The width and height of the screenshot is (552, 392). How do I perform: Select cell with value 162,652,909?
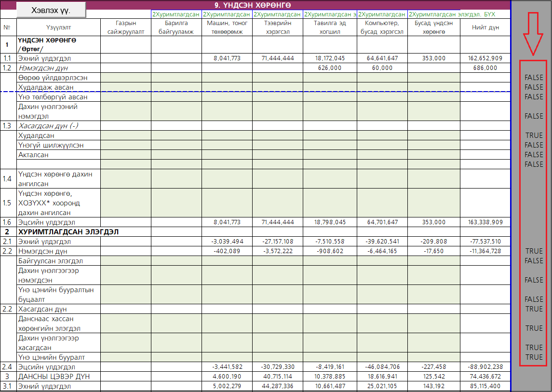485,58
